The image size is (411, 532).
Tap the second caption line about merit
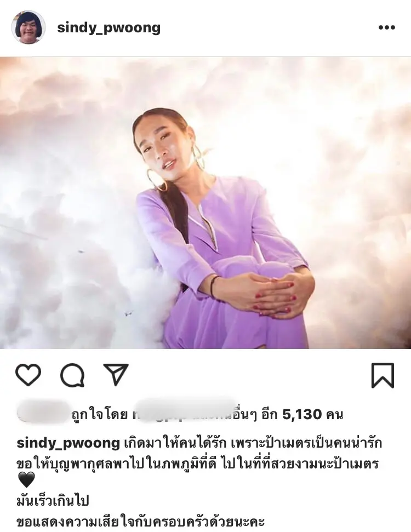point(197,464)
